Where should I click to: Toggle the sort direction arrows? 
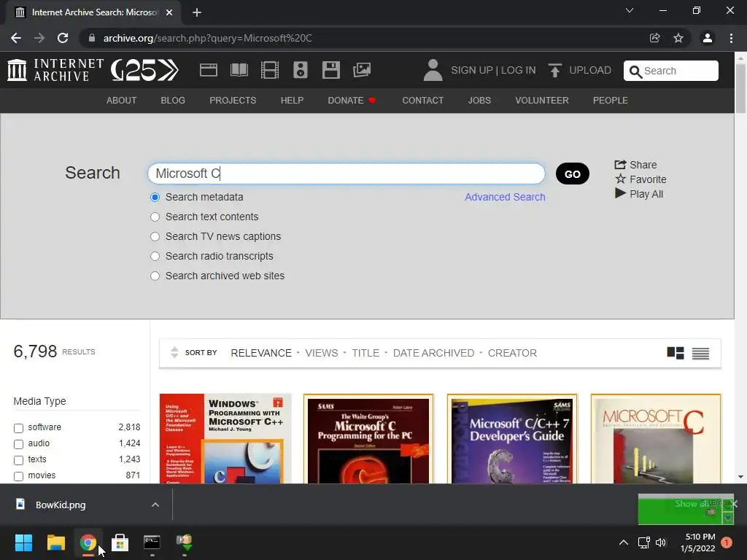pyautogui.click(x=174, y=352)
